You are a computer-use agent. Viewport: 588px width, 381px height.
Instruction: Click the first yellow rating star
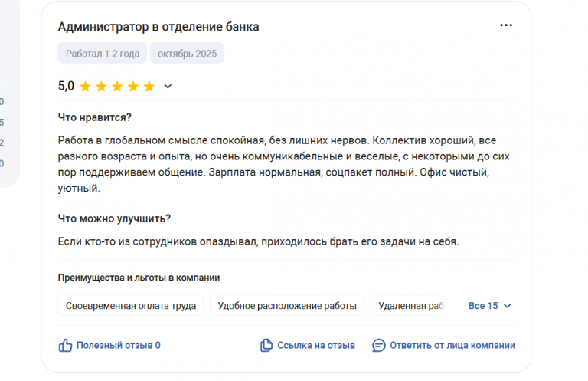[85, 87]
